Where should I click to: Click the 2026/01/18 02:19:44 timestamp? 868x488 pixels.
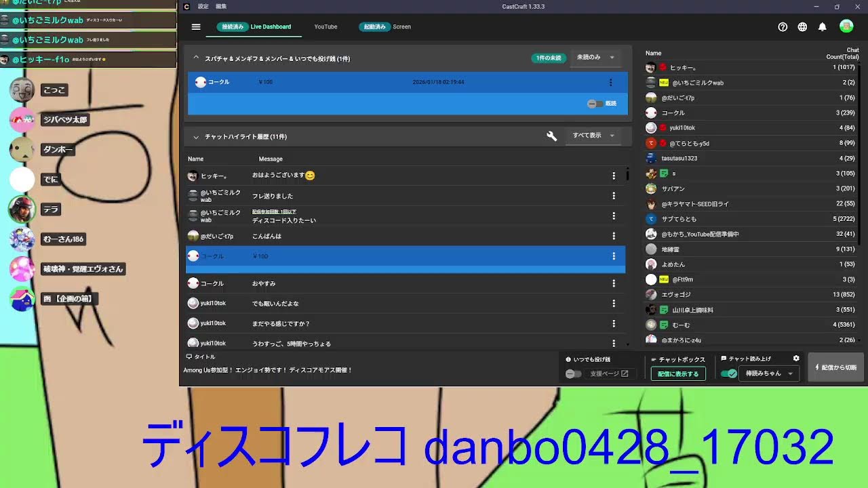click(x=438, y=82)
